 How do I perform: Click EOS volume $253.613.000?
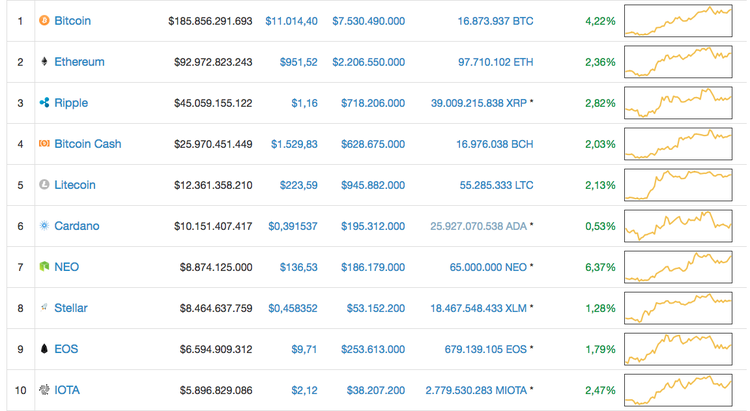coord(373,349)
